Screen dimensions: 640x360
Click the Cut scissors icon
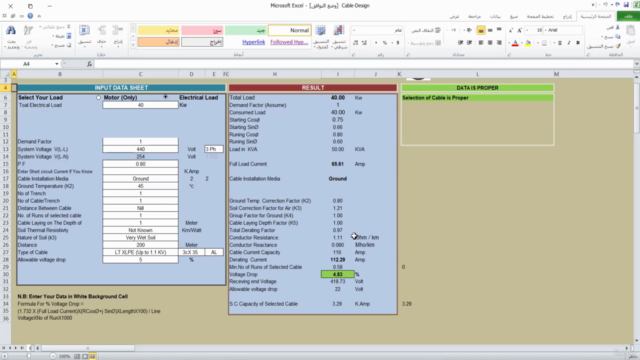[617, 27]
